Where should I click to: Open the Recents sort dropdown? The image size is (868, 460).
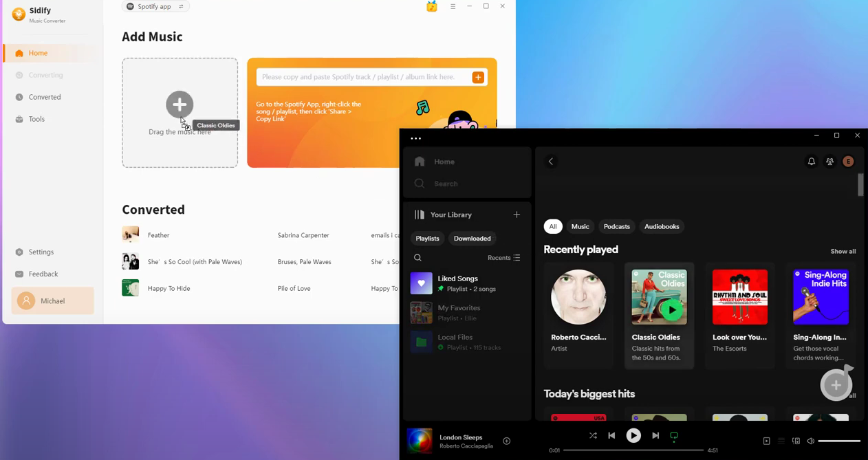coord(504,258)
